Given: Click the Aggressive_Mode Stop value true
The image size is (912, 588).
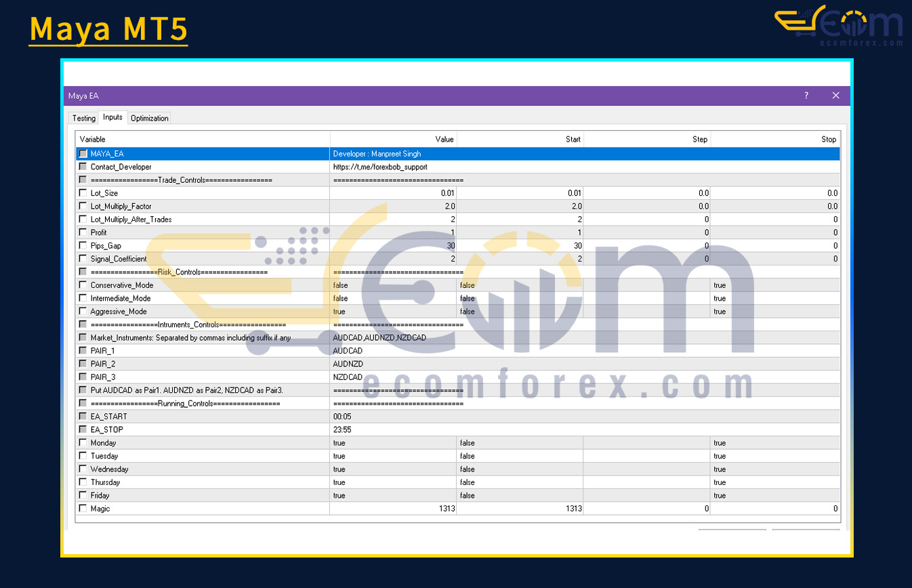Looking at the screenshot, I should (776, 312).
